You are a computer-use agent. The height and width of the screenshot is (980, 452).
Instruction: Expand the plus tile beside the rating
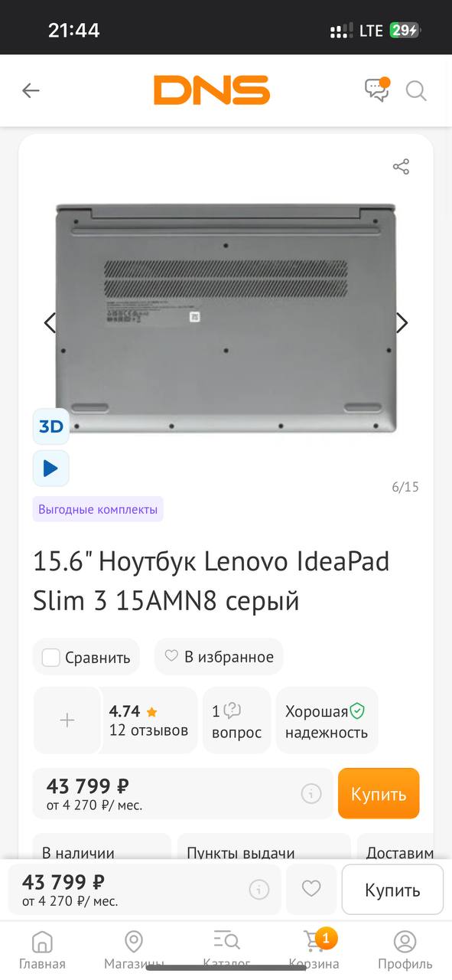click(67, 720)
